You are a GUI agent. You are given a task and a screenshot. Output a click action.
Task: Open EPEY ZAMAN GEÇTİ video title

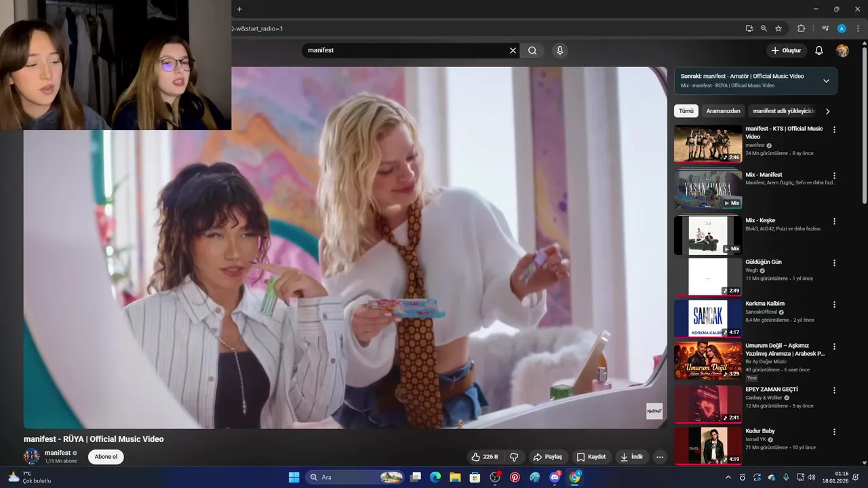coord(772,390)
